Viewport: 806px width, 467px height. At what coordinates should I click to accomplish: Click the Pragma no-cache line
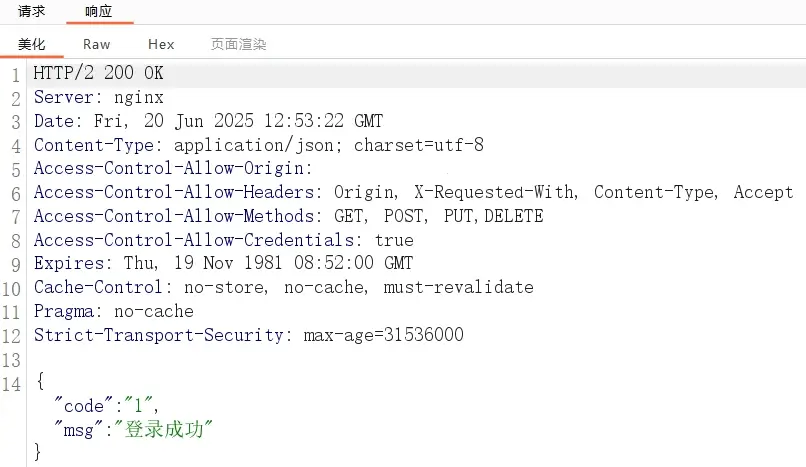point(114,311)
